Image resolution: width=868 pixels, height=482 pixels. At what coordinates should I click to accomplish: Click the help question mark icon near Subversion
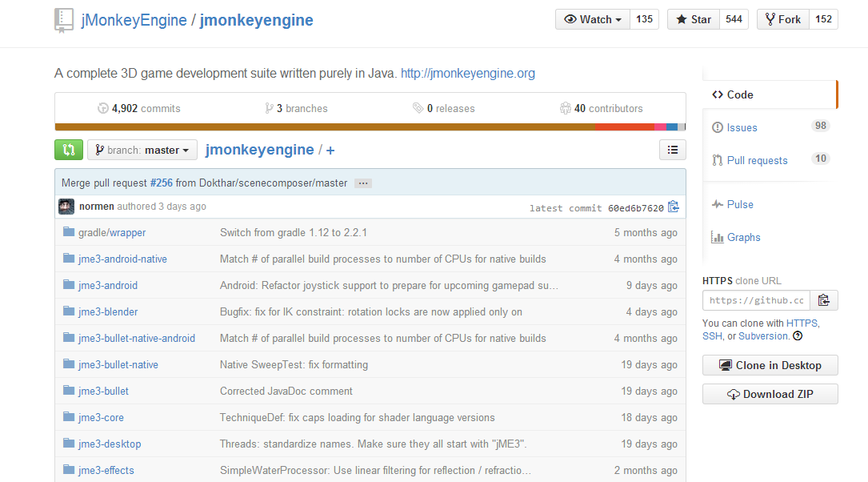[798, 335]
